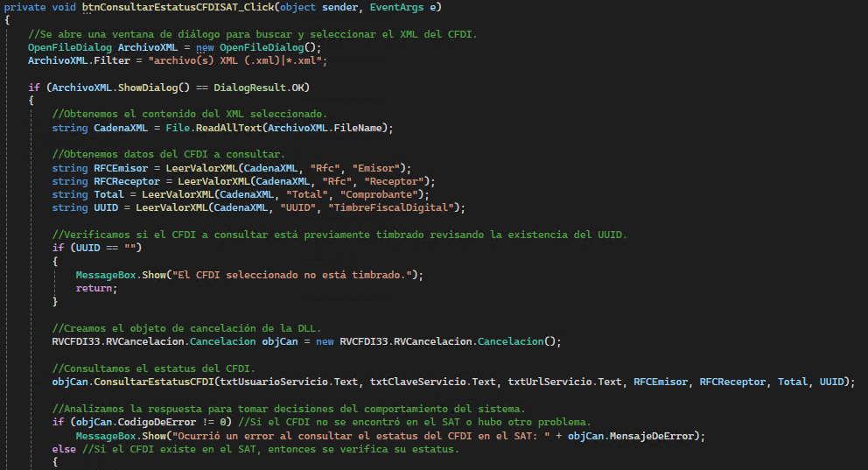Screen dimensions: 868x470
Task: Click the txtClaveServicio.Text argument
Action: point(432,382)
